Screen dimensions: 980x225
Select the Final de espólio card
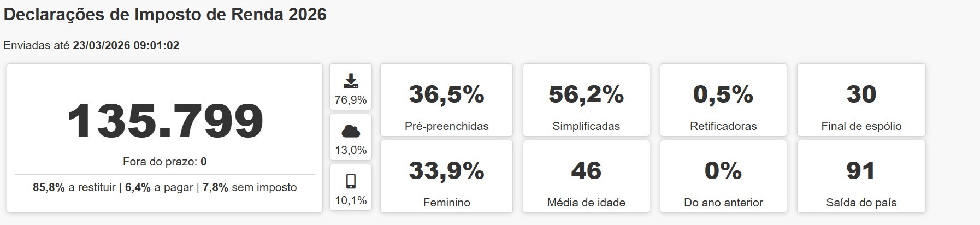coord(861,100)
